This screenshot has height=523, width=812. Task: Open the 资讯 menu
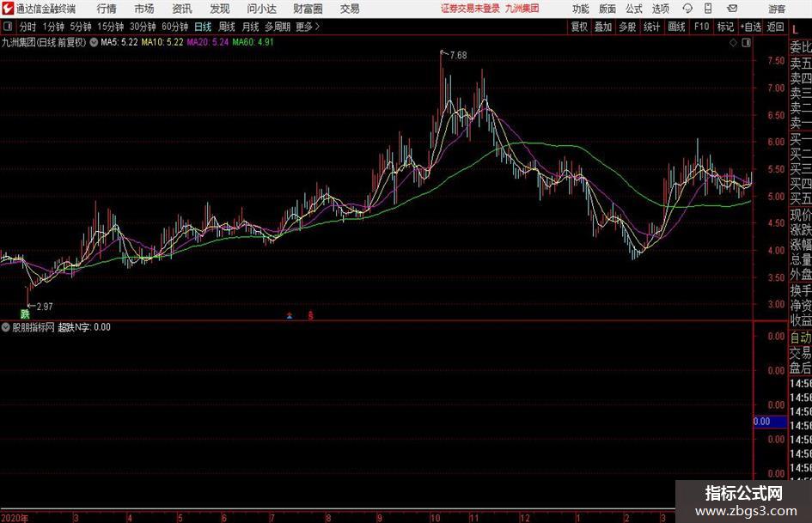(182, 9)
